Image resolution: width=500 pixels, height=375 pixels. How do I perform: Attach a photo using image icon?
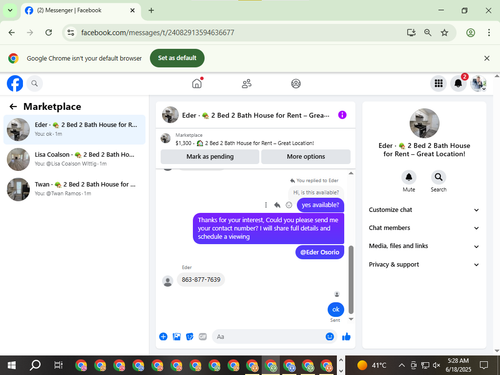pos(177,337)
